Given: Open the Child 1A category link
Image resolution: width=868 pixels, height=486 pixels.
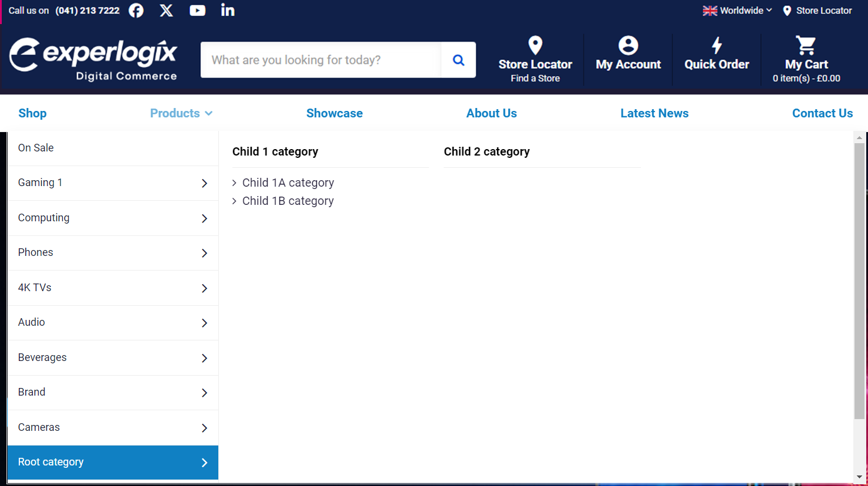Looking at the screenshot, I should (x=288, y=183).
